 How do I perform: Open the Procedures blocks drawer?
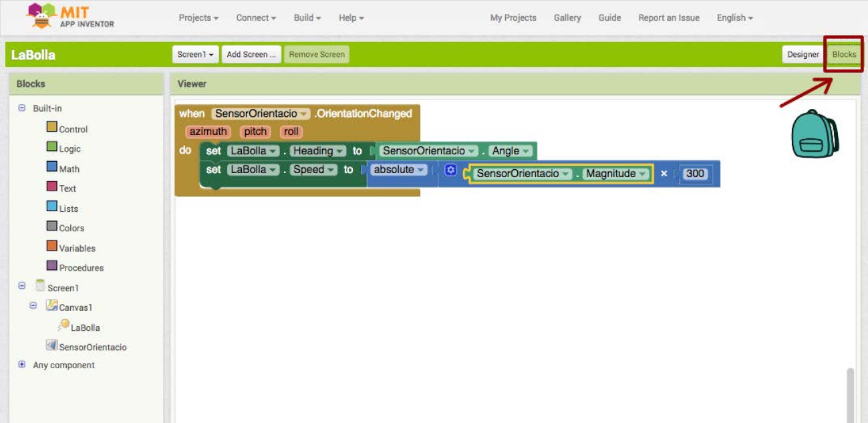(75, 267)
